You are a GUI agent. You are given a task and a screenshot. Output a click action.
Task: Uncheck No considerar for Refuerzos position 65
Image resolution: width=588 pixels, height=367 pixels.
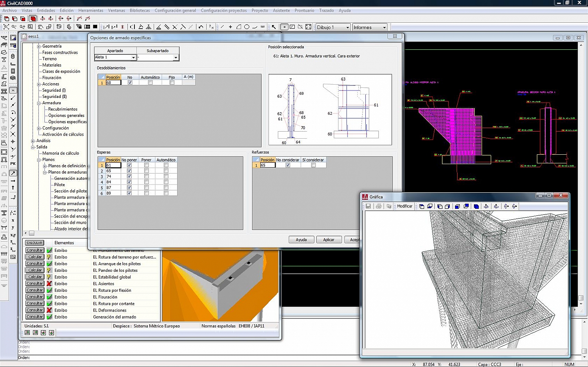[x=288, y=165]
